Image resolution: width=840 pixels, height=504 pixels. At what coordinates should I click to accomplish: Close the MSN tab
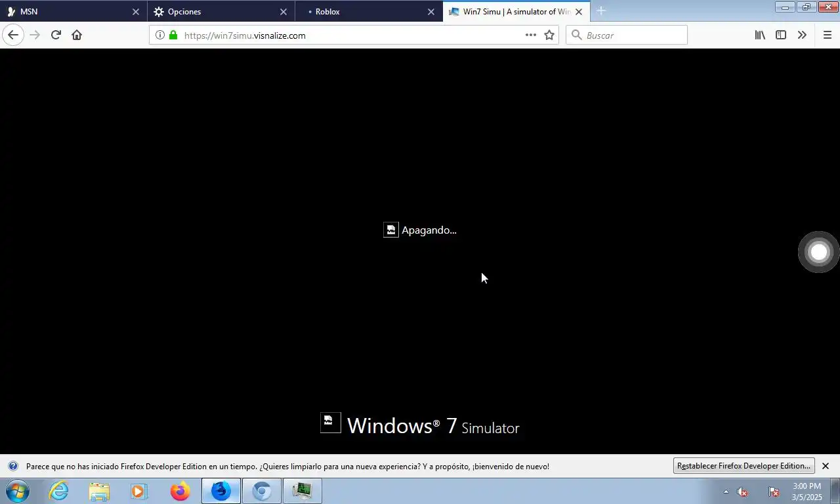[136, 12]
